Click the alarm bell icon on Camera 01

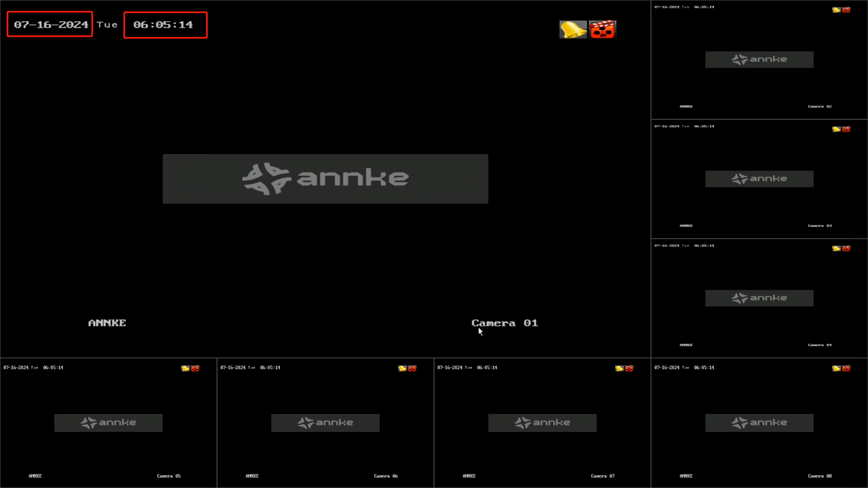coord(573,29)
